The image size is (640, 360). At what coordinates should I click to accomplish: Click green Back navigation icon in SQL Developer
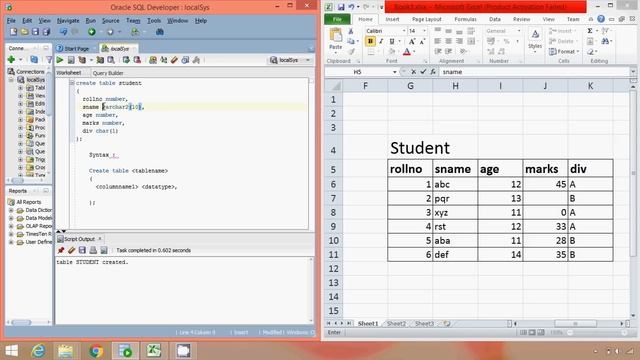point(92,32)
